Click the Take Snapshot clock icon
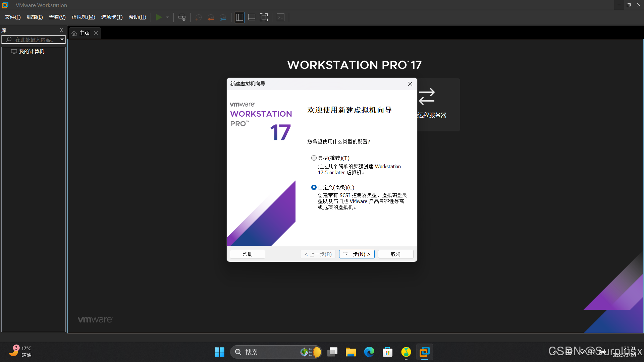The image size is (644, 362). [199, 17]
